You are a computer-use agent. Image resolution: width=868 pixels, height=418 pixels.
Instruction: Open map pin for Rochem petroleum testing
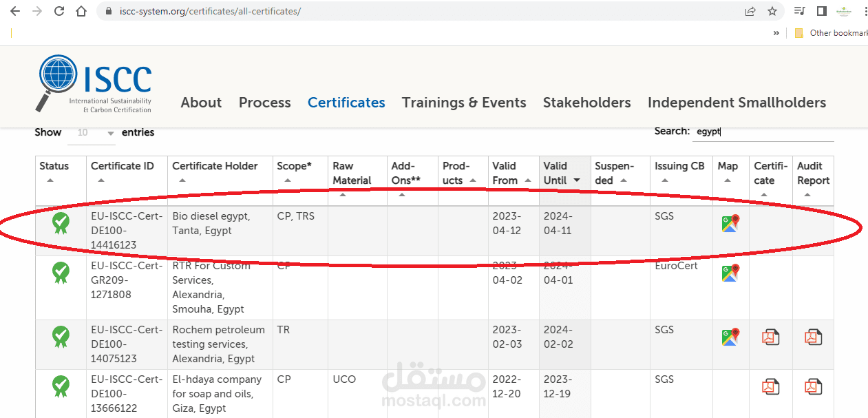click(730, 337)
